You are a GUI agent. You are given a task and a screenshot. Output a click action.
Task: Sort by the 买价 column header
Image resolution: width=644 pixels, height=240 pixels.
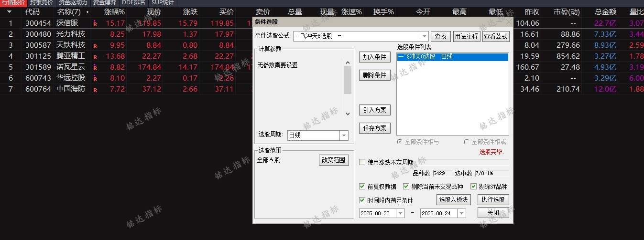pyautogui.click(x=227, y=12)
